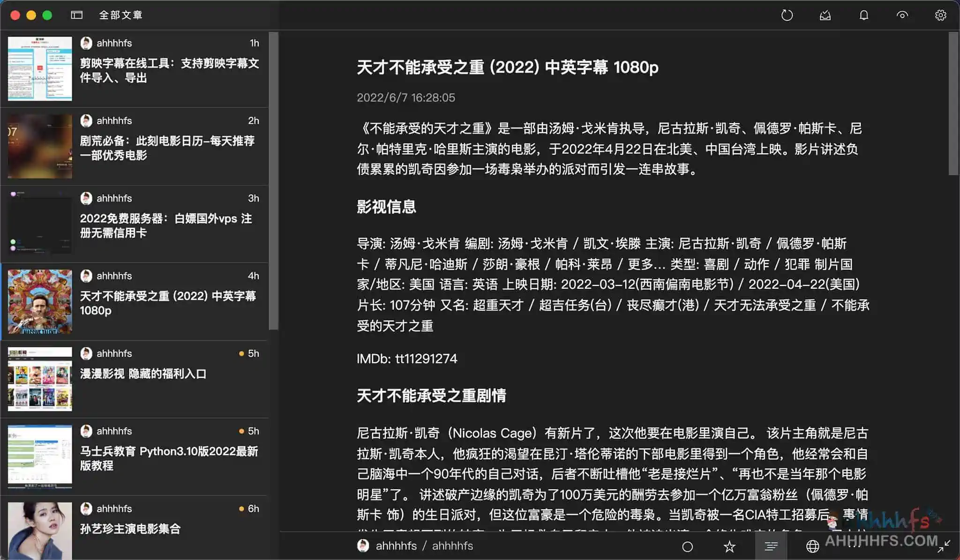Star the current article
This screenshot has height=560, width=960.
[729, 546]
